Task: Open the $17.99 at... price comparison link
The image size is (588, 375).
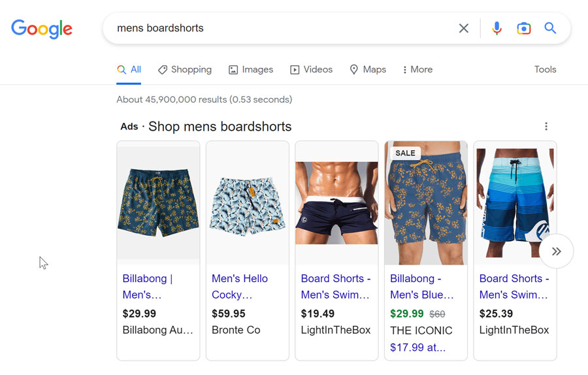Action: click(x=417, y=348)
